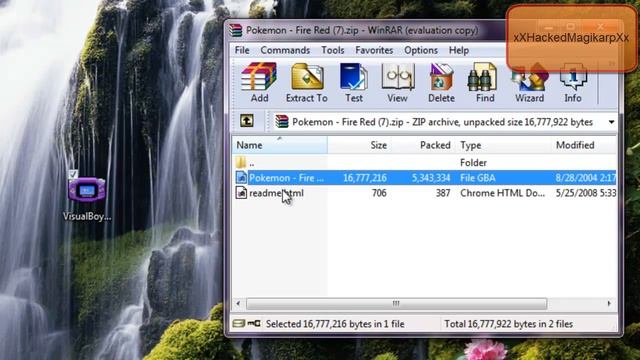
Task: Click the key status bar icon
Action: (254, 324)
